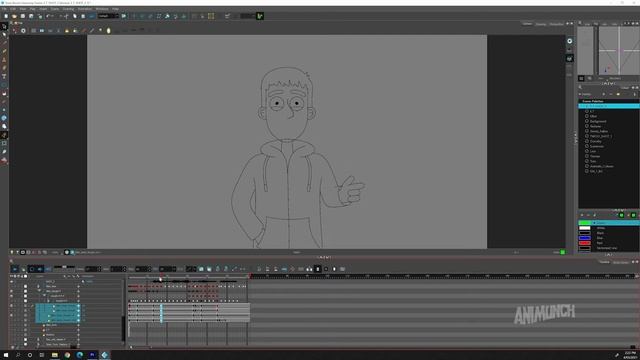This screenshot has width=640, height=360.
Task: Click the Undo arrow icon
Action: pyautogui.click(x=48, y=16)
